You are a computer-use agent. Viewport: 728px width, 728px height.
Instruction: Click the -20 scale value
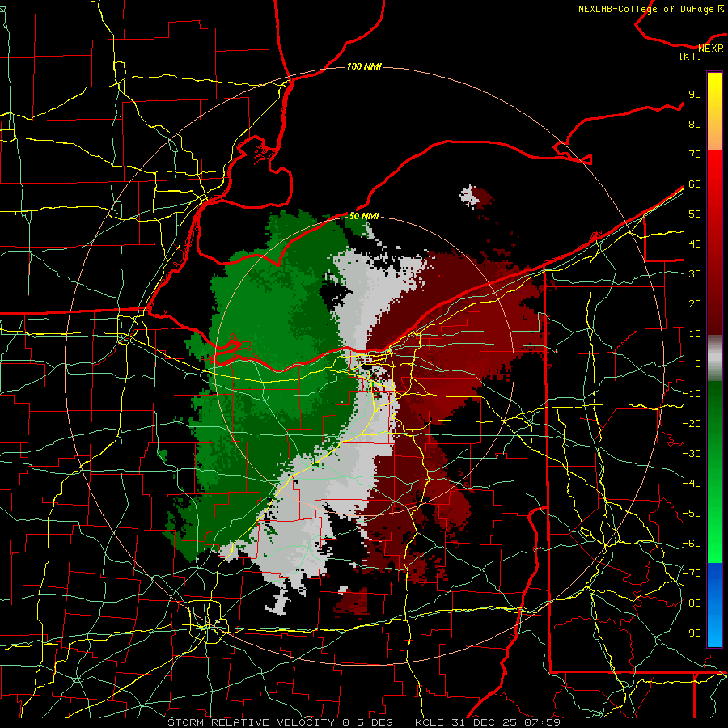tap(692, 423)
